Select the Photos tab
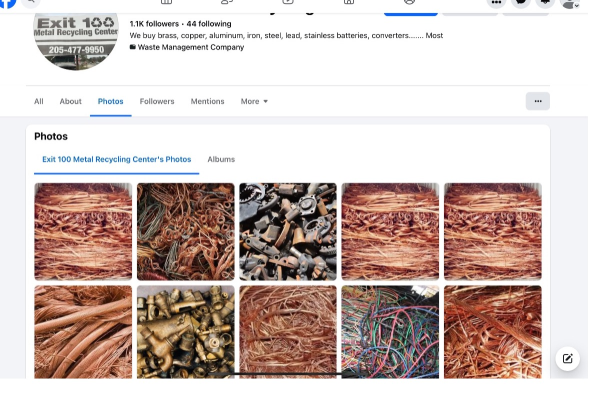The width and height of the screenshot is (600, 416). tap(110, 101)
